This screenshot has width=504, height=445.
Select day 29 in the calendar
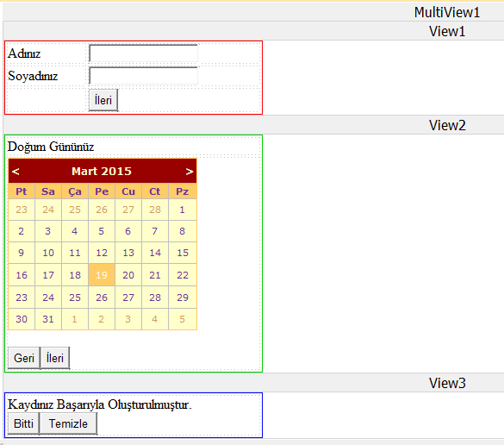(x=183, y=298)
